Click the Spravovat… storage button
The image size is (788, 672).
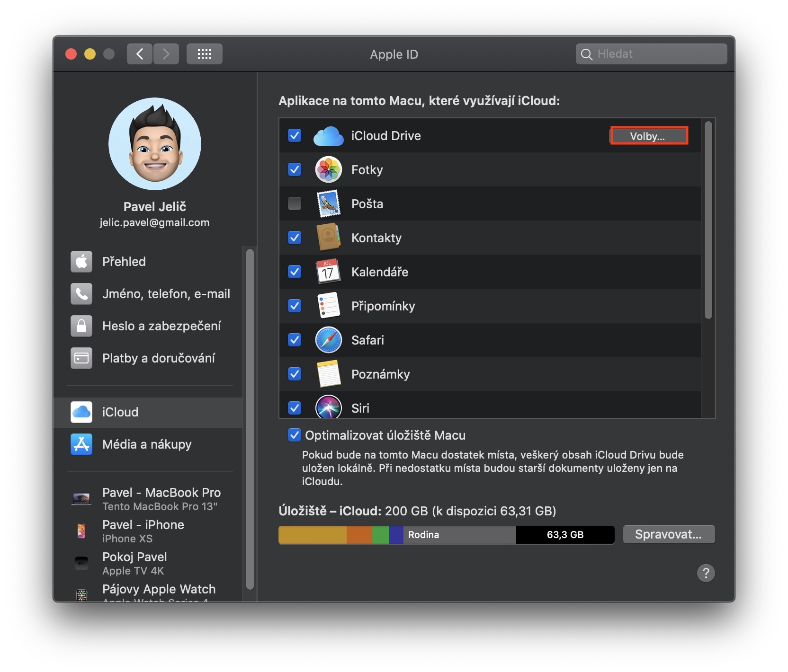(669, 535)
